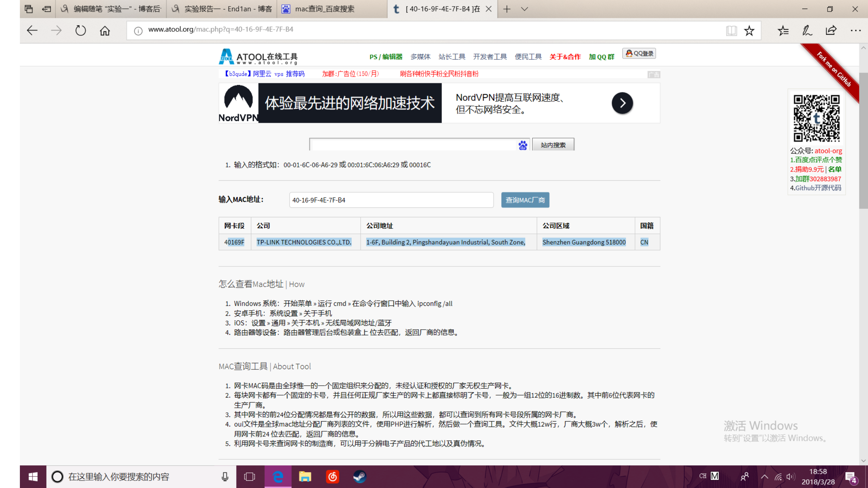Screen dimensions: 868x488
Task: Click the share page icon
Action: 831,31
